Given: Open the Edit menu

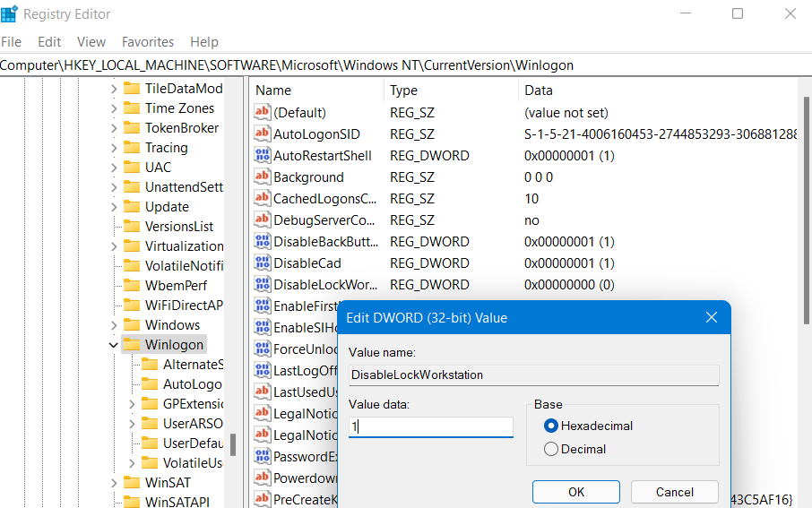Looking at the screenshot, I should coord(49,42).
